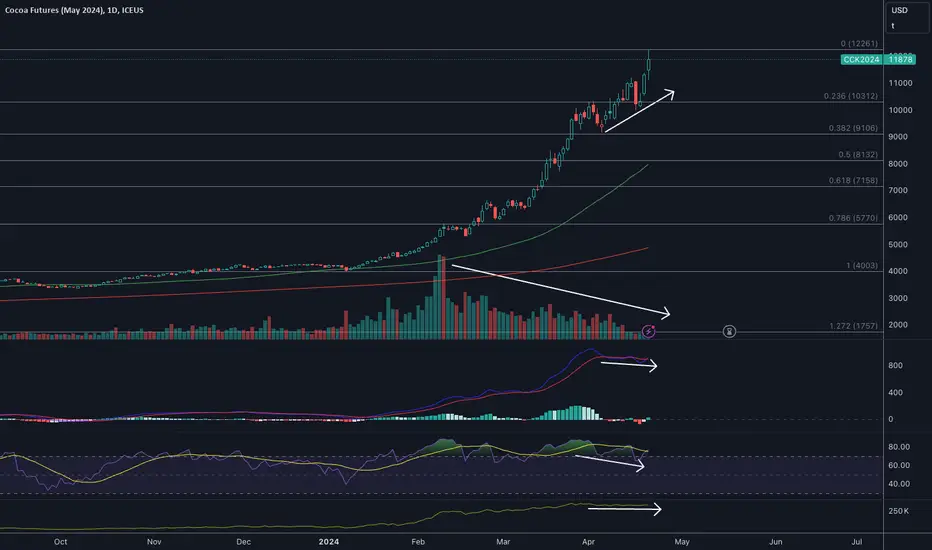Click the Mar label on the time axis

pos(503,542)
